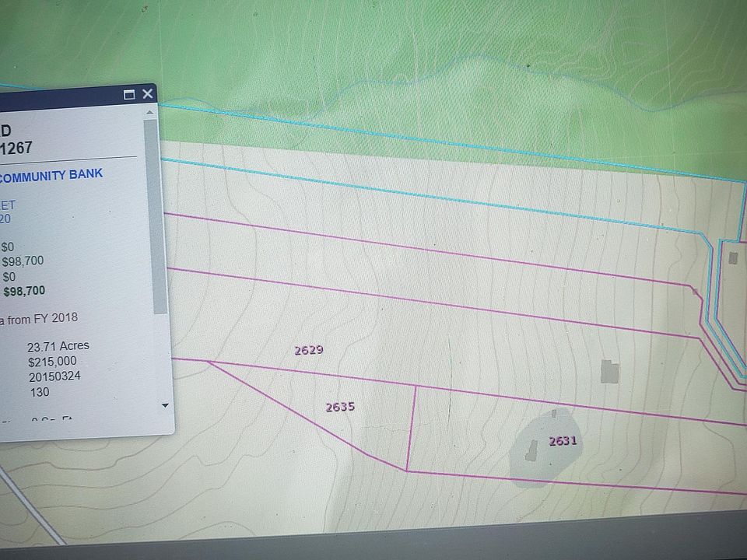747x560 pixels.
Task: Click the popup scroll down arrow
Action: [165, 405]
